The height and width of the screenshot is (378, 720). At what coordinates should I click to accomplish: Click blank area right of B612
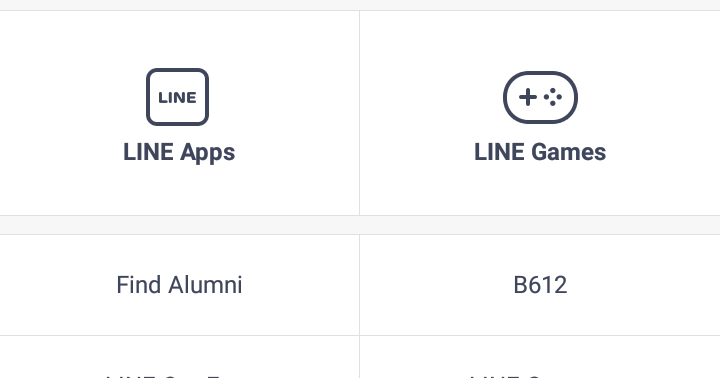(643, 285)
